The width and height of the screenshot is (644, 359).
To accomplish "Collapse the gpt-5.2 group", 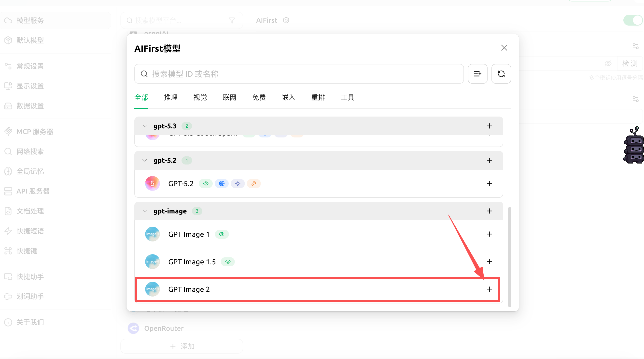I will [144, 161].
